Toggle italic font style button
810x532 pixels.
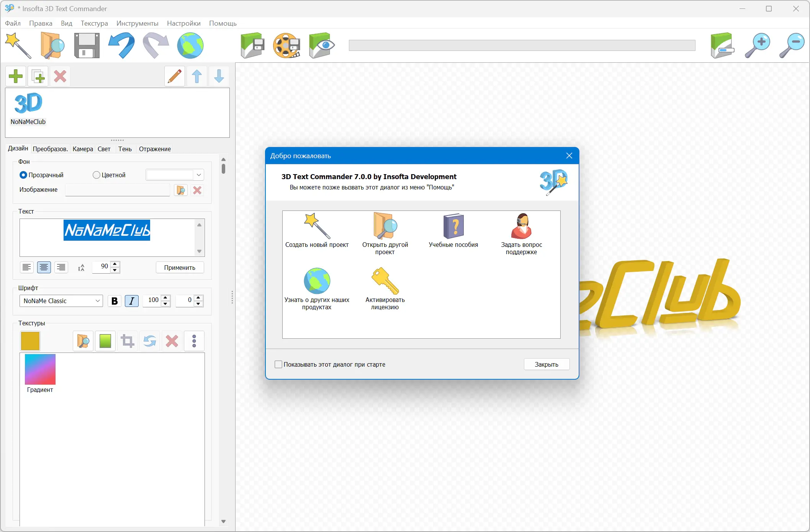131,301
